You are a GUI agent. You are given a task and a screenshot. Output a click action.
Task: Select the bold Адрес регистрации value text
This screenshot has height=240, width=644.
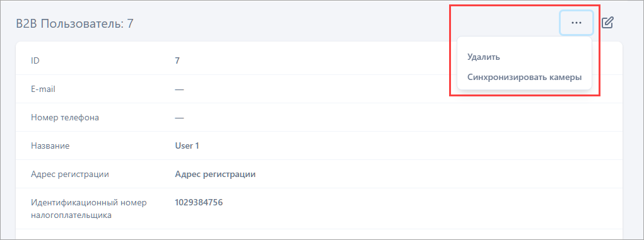click(x=215, y=174)
